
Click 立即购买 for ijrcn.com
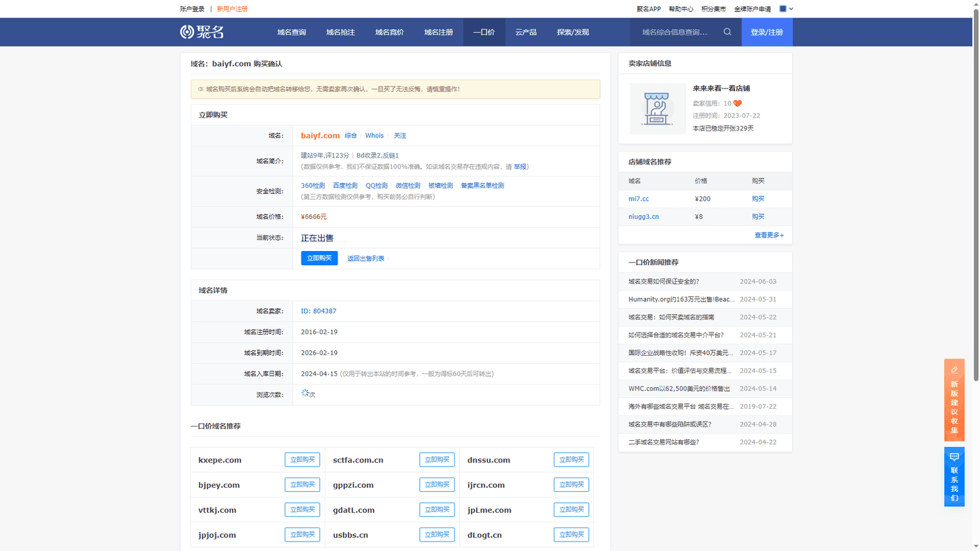571,485
